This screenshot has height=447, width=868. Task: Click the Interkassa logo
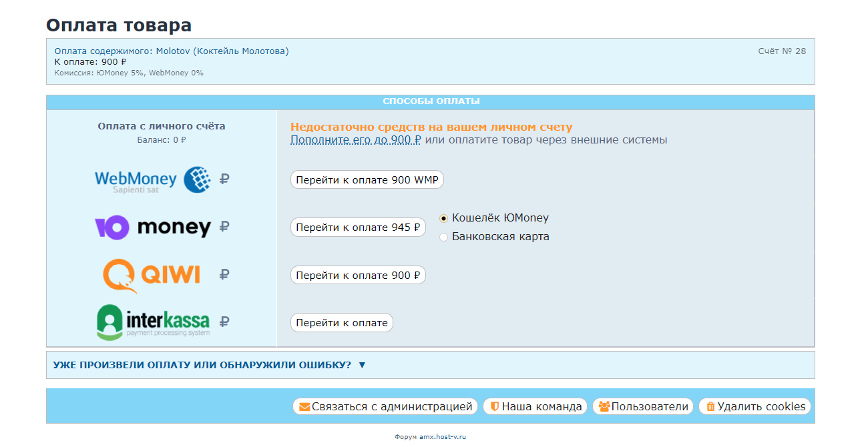[x=153, y=323]
